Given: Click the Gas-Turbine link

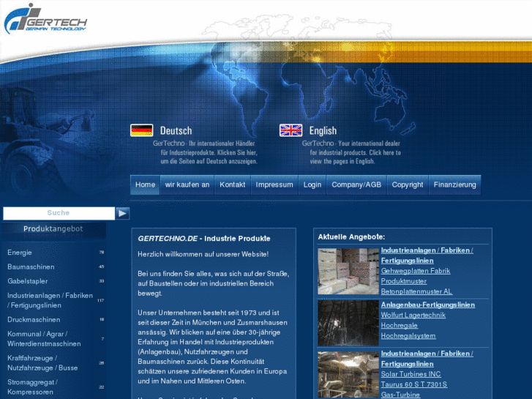Looking at the screenshot, I should 400,395.
